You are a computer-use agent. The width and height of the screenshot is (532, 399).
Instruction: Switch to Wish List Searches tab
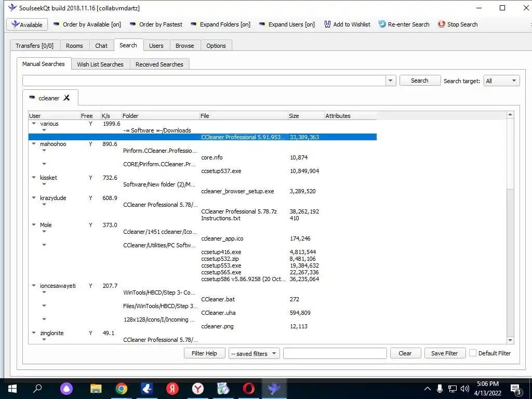(x=100, y=64)
